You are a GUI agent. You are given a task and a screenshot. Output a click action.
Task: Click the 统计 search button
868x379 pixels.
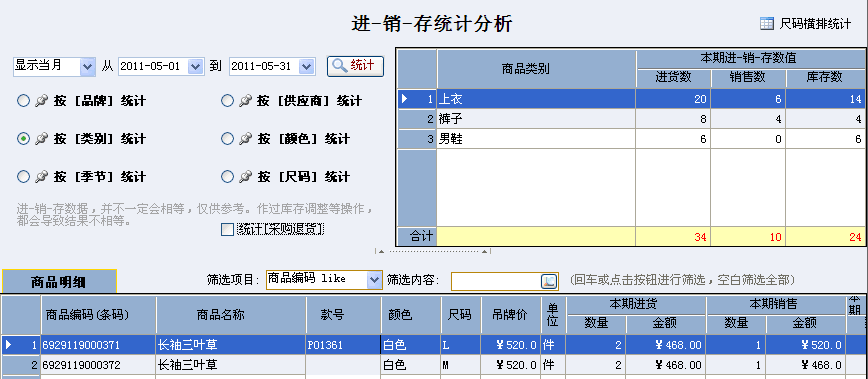point(355,66)
